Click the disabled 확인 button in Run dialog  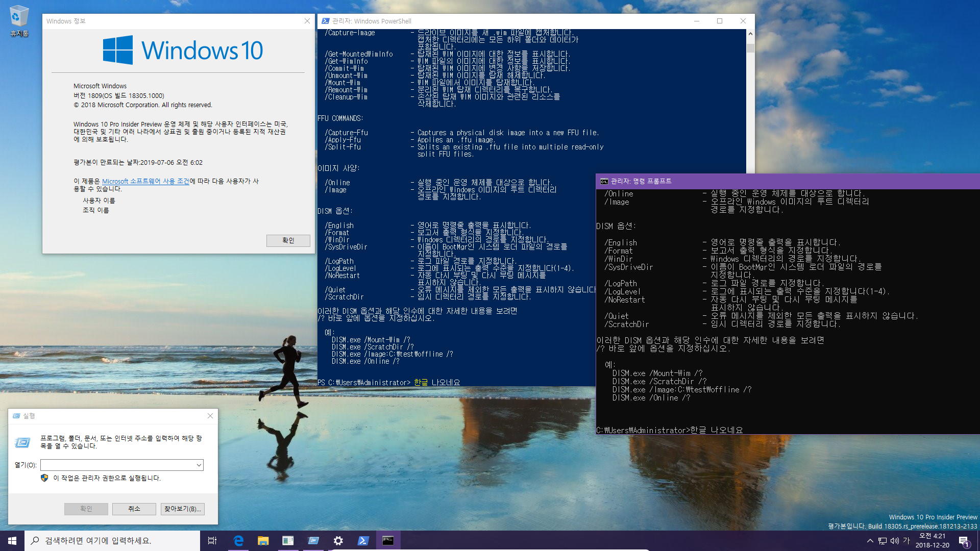pos(86,509)
